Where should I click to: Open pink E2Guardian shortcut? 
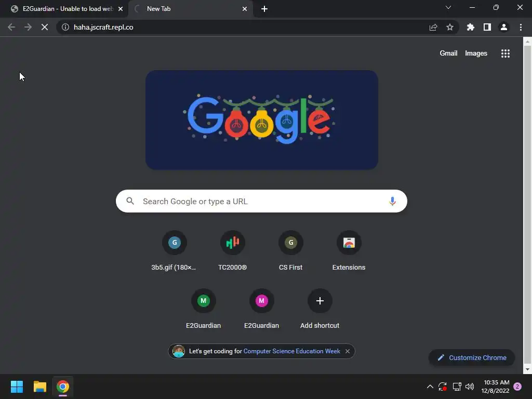(x=262, y=309)
